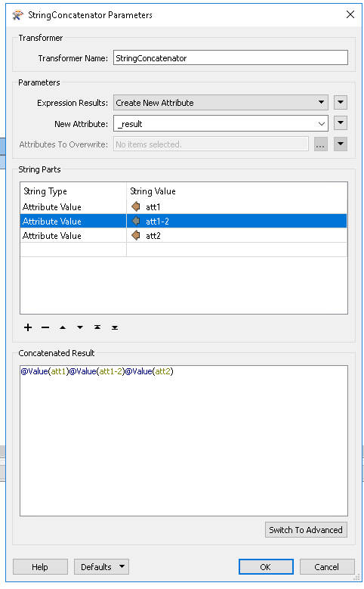Select the empty row String Type cell
The height and width of the screenshot is (589, 364).
tap(73, 250)
